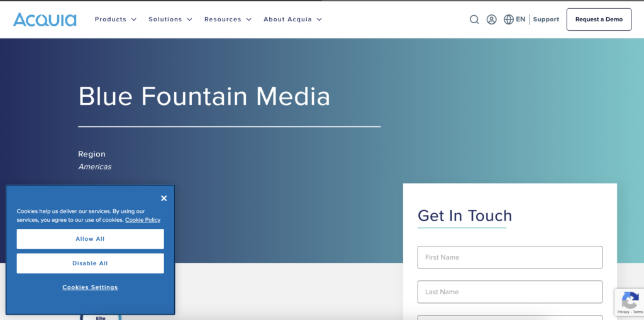
Task: Expand the About Acquia menu chevron
Action: point(319,19)
